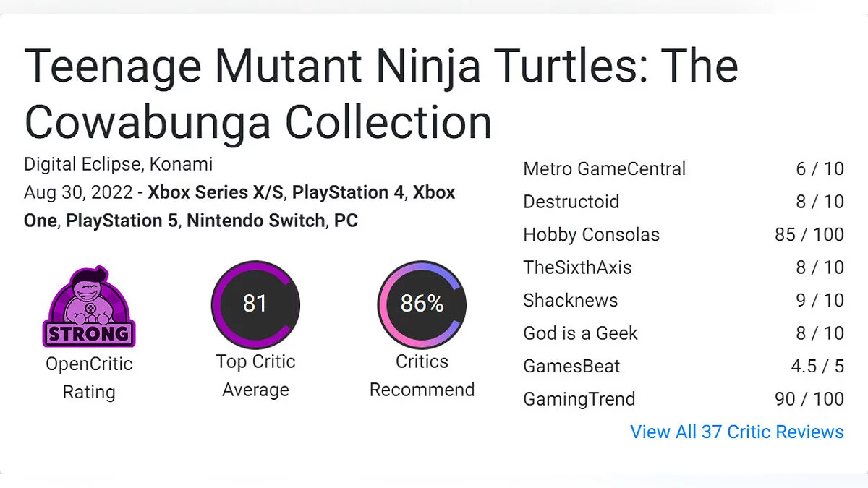Open the Destructoid review

[571, 202]
